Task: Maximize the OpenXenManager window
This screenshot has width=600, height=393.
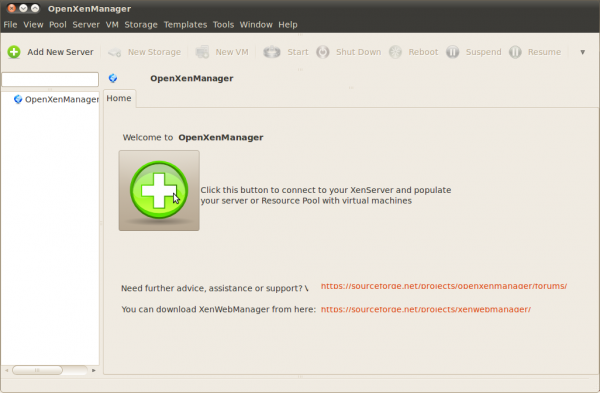Action: [35, 8]
